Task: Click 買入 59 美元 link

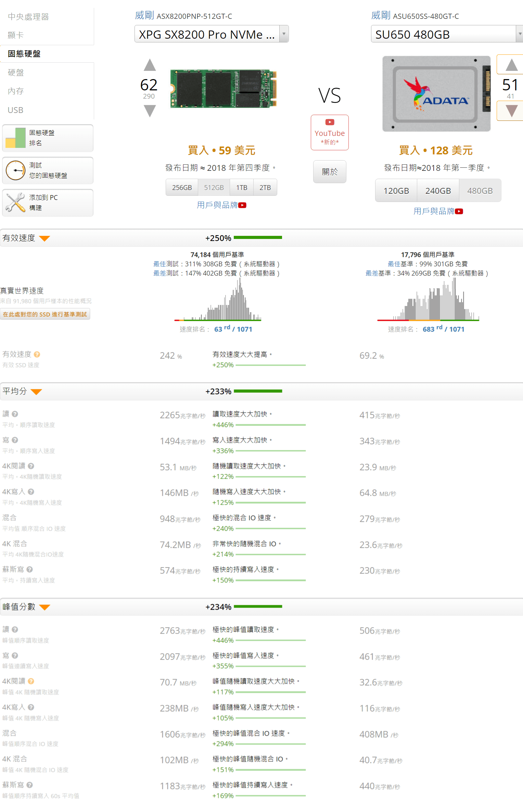Action: pyautogui.click(x=221, y=150)
